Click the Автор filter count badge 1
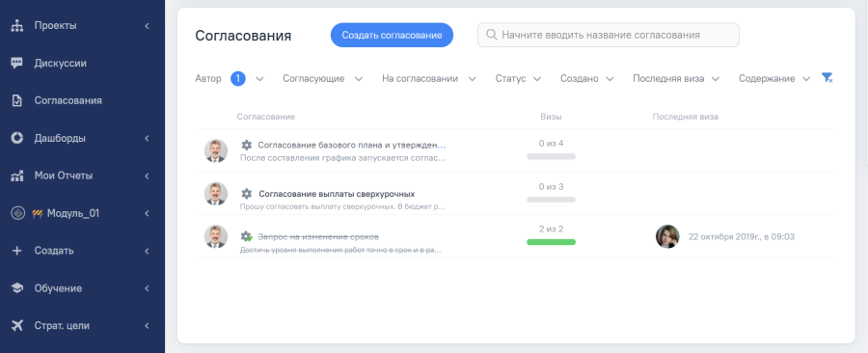The height and width of the screenshot is (353, 868). [238, 78]
